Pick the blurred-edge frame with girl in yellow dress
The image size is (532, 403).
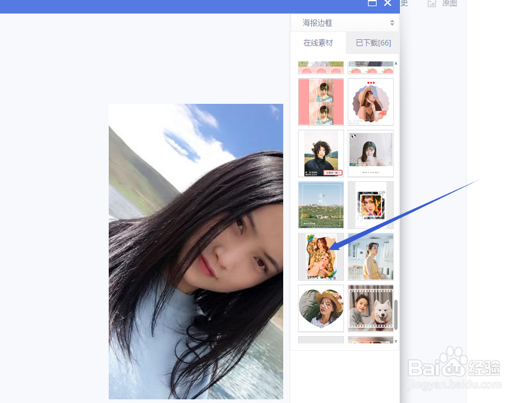pyautogui.click(x=370, y=256)
